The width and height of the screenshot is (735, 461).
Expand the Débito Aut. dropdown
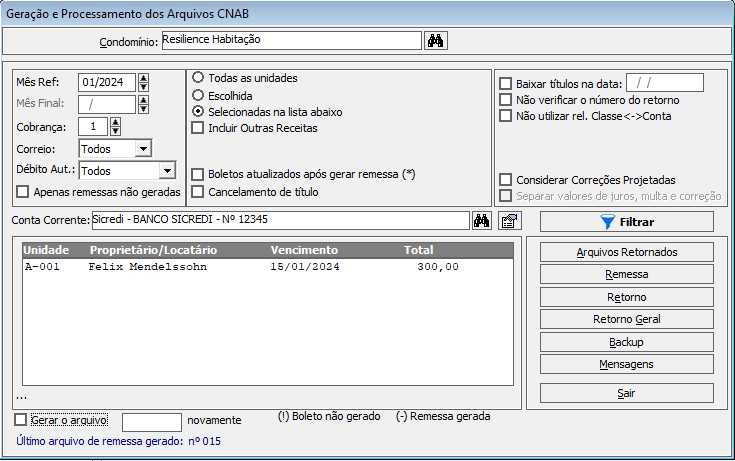167,171
